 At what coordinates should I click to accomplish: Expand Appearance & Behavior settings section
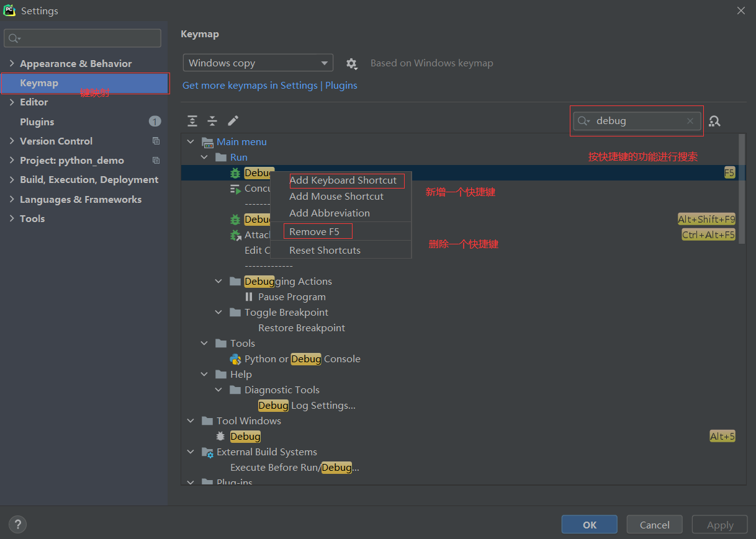(x=12, y=63)
